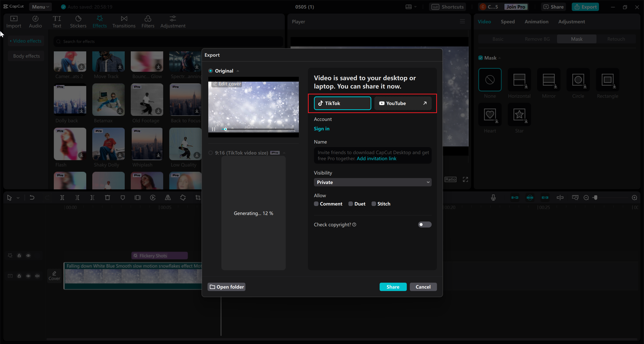Select the Circle mask icon
644x344 pixels.
(x=578, y=80)
